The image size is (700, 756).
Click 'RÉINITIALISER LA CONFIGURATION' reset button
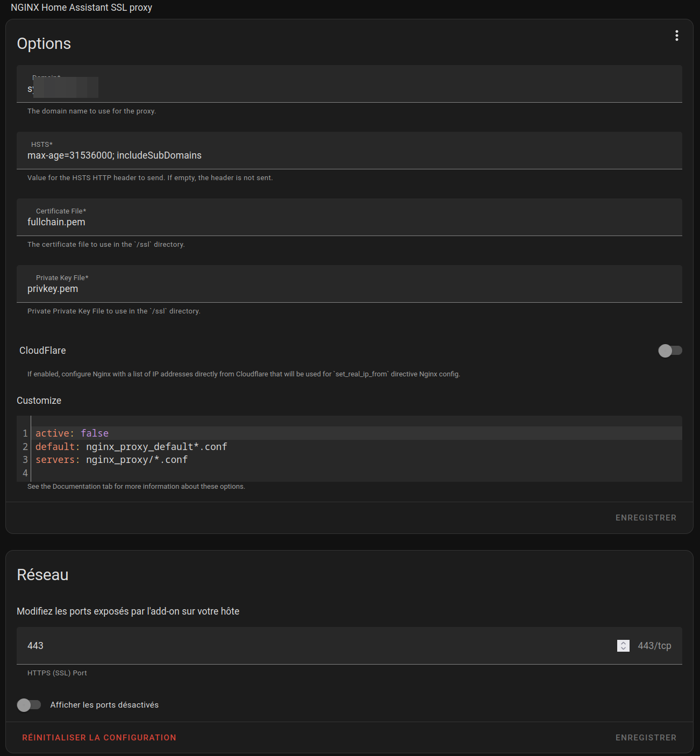click(99, 738)
